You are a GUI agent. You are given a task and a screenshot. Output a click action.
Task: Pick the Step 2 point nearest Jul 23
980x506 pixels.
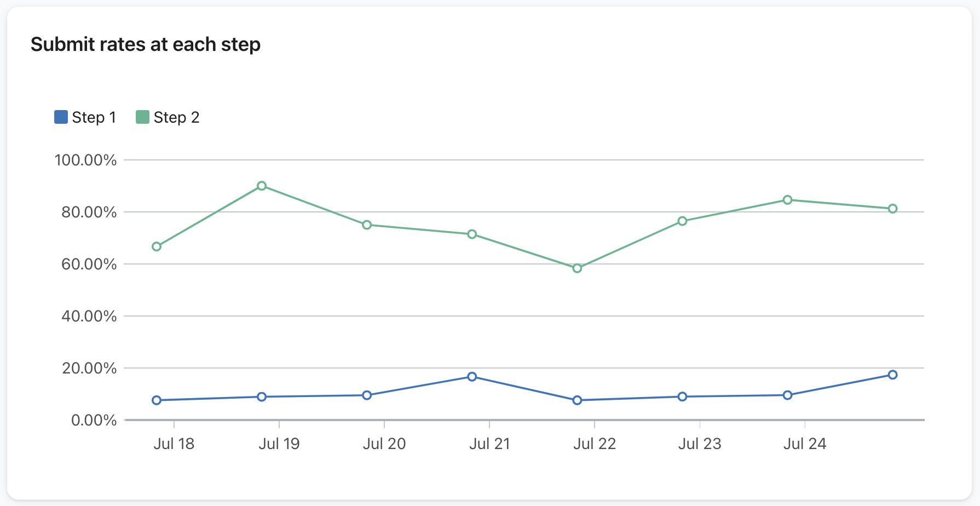(x=682, y=221)
